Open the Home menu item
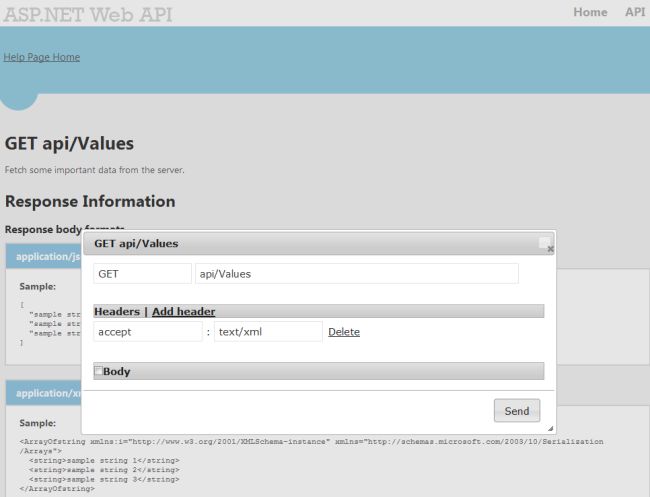Image resolution: width=650 pixels, height=497 pixels. click(590, 12)
